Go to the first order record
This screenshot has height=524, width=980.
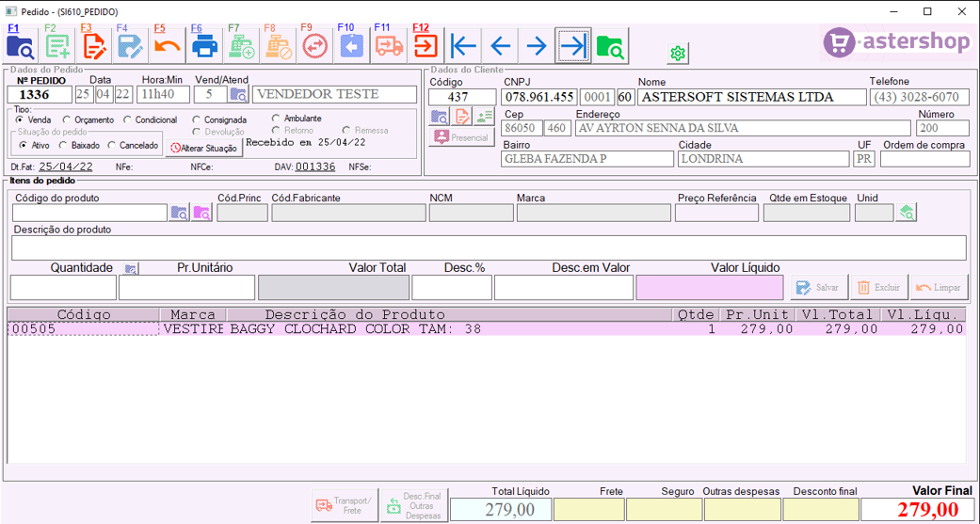[x=463, y=45]
